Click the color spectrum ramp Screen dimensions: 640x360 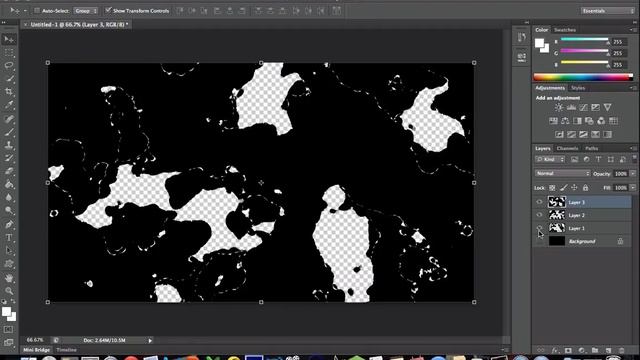583,77
